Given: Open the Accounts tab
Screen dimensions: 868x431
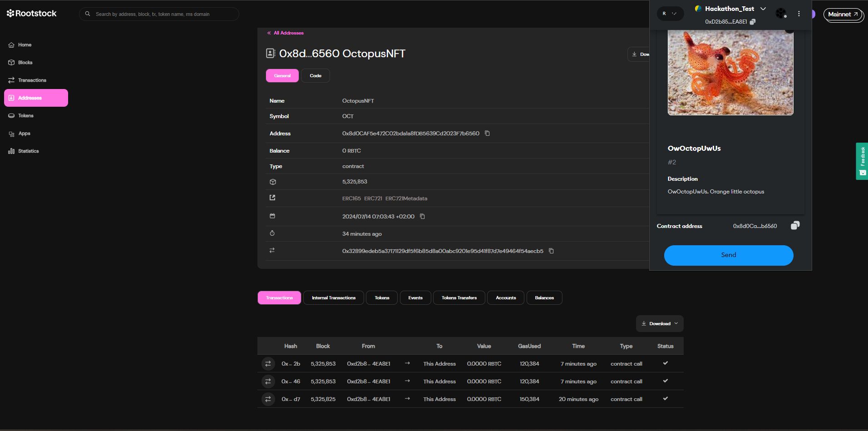Looking at the screenshot, I should coord(506,298).
